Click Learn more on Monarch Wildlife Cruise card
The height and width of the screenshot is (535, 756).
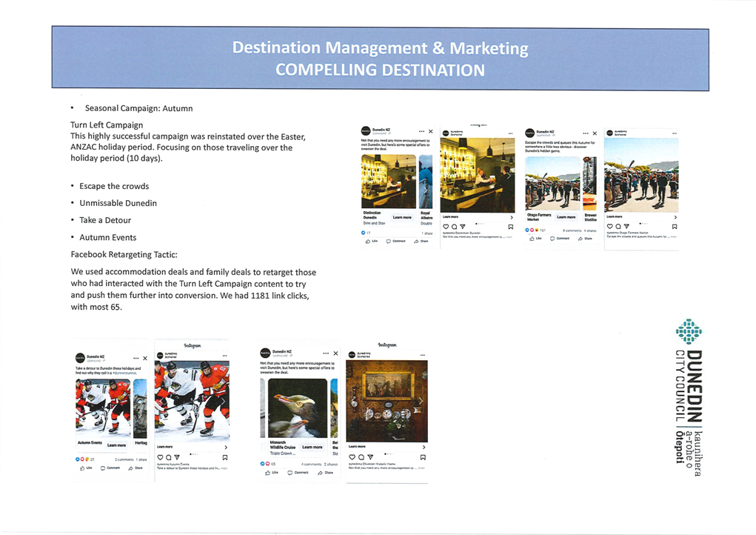312,447
